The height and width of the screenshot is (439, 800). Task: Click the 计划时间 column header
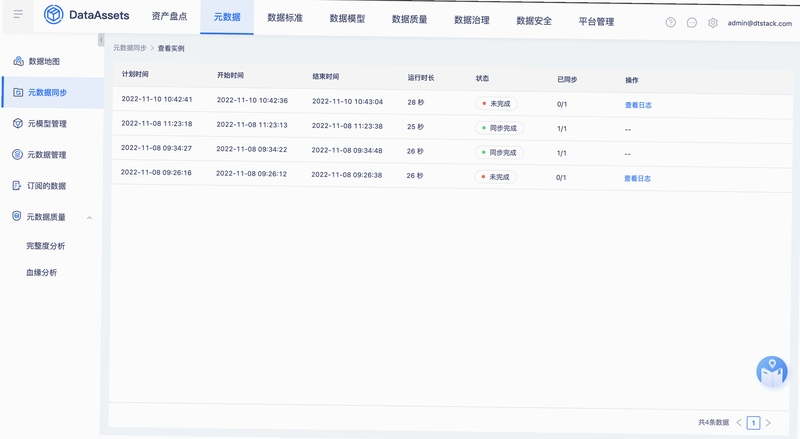[135, 75]
